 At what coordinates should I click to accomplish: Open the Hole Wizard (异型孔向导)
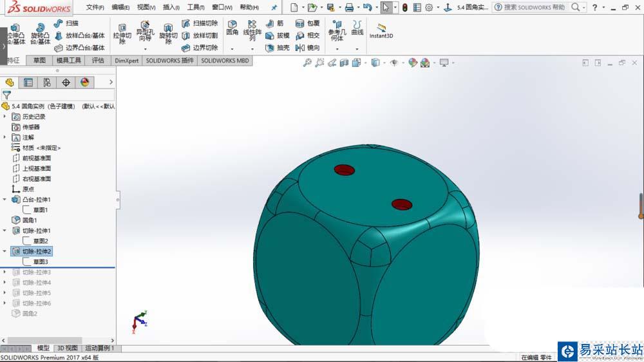pyautogui.click(x=145, y=31)
